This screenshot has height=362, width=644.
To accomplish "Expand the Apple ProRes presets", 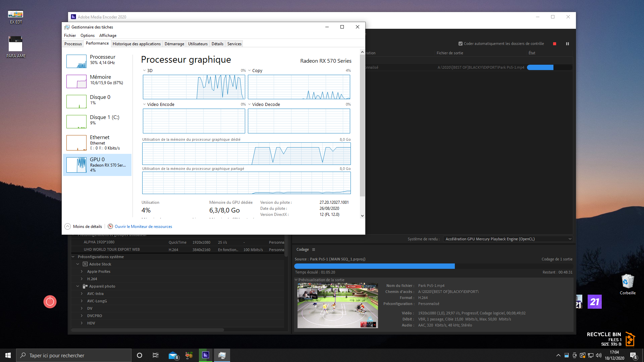I will [82, 271].
